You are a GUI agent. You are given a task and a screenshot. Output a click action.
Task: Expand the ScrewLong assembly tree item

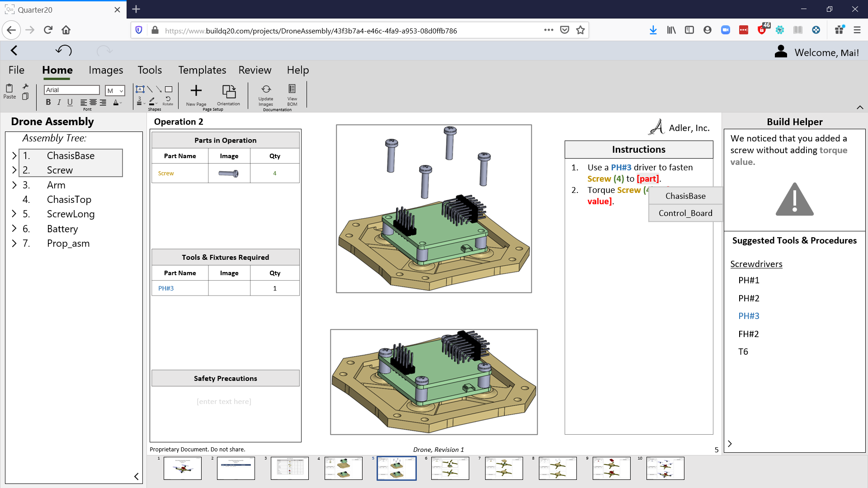coord(14,214)
